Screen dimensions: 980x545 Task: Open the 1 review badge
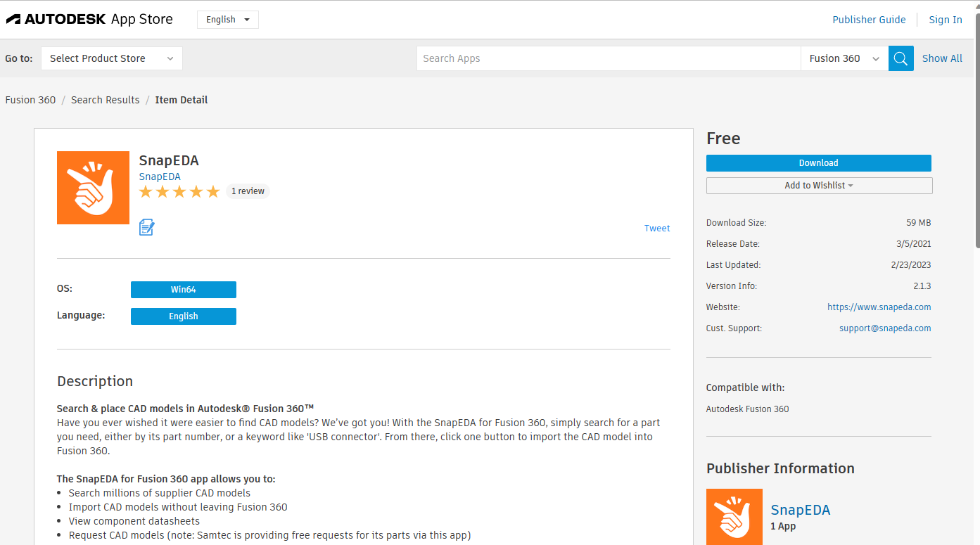click(248, 191)
